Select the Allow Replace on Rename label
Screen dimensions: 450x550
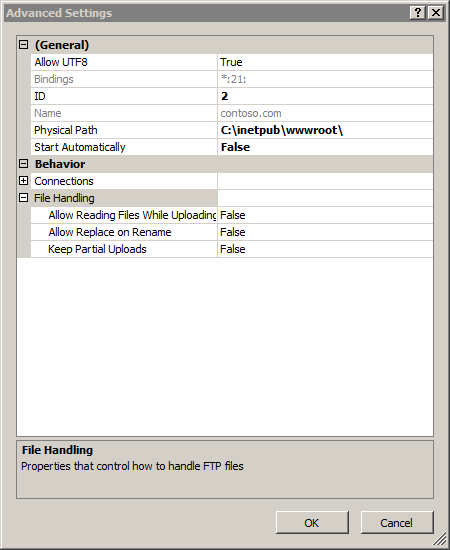[110, 232]
